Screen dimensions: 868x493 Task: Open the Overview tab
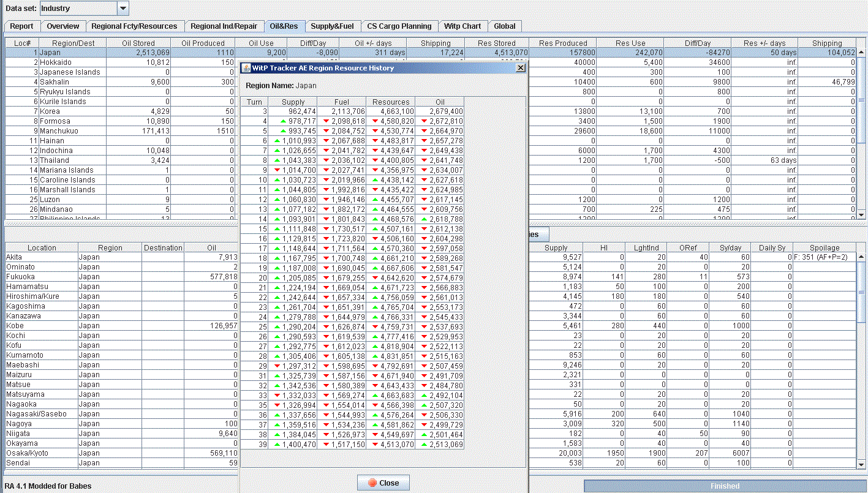click(x=63, y=26)
